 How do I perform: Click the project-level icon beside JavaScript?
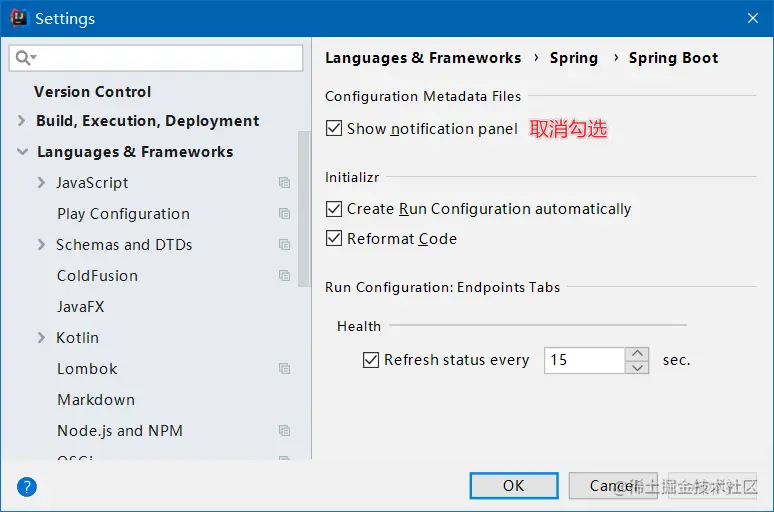pyautogui.click(x=284, y=183)
